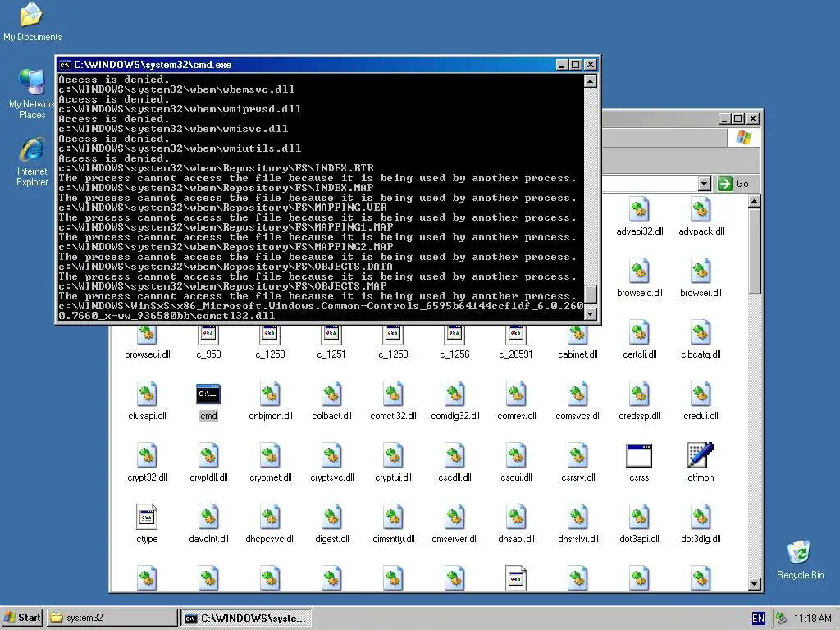
Task: Click the cmd scrollbar thumb
Action: 591,294
